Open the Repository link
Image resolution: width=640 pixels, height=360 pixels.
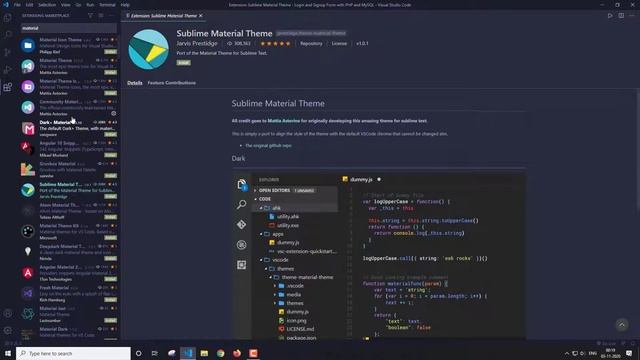point(311,43)
